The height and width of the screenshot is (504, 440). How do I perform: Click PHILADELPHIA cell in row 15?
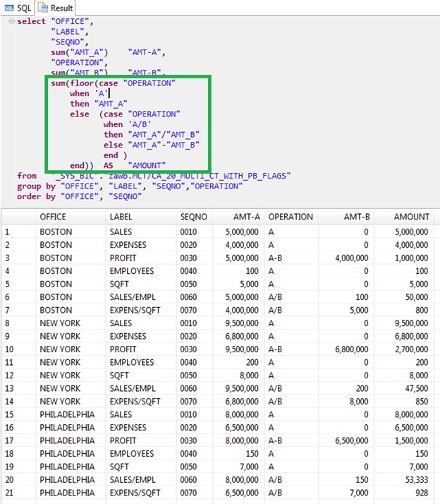click(67, 414)
